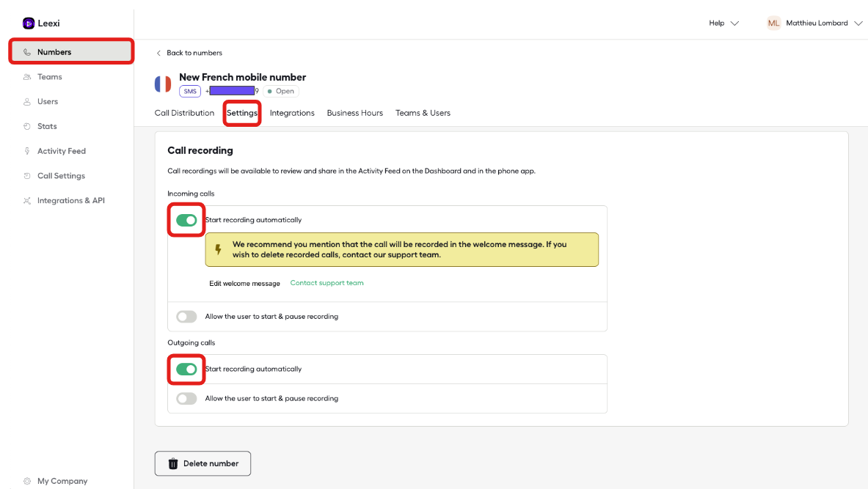Viewport: 868px width, 489px height.
Task: Click the My Company gear icon
Action: point(26,481)
